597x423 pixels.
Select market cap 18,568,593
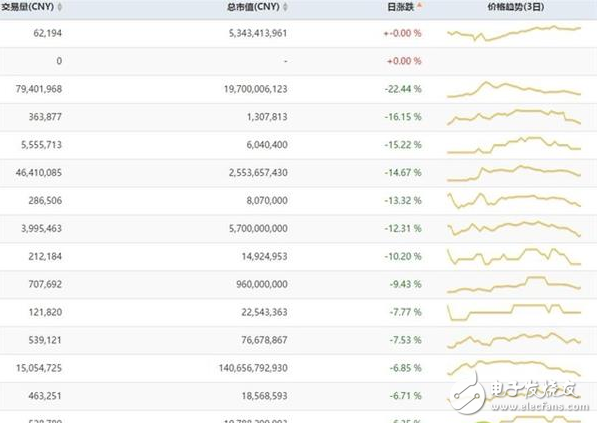[x=264, y=396]
